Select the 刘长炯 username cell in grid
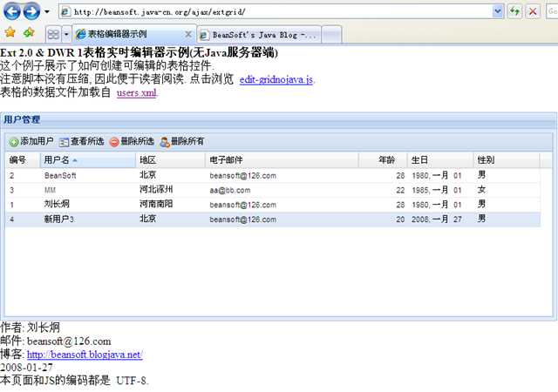 (88, 205)
